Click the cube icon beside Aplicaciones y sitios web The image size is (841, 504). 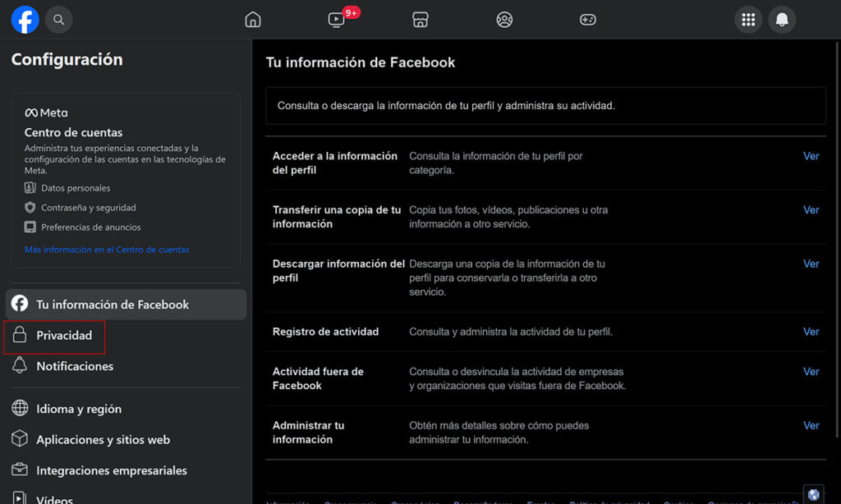pos(20,438)
